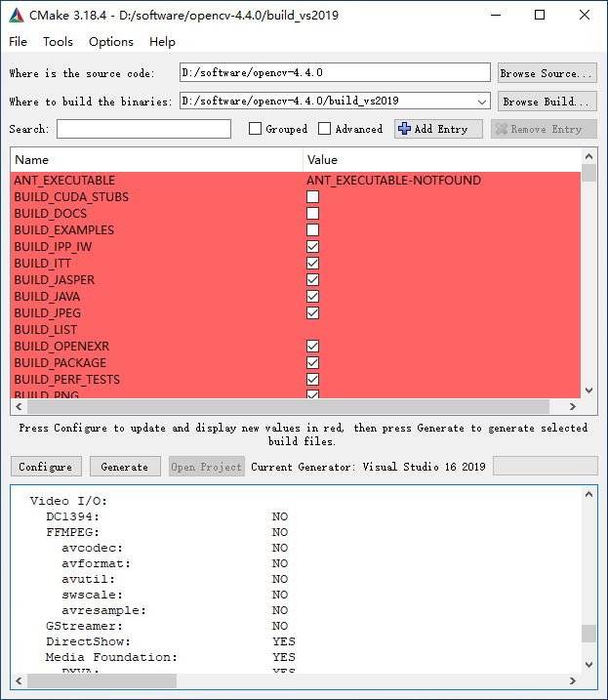Click the output log horizontal right arrow
This screenshot has height=700, width=608.
click(x=573, y=681)
